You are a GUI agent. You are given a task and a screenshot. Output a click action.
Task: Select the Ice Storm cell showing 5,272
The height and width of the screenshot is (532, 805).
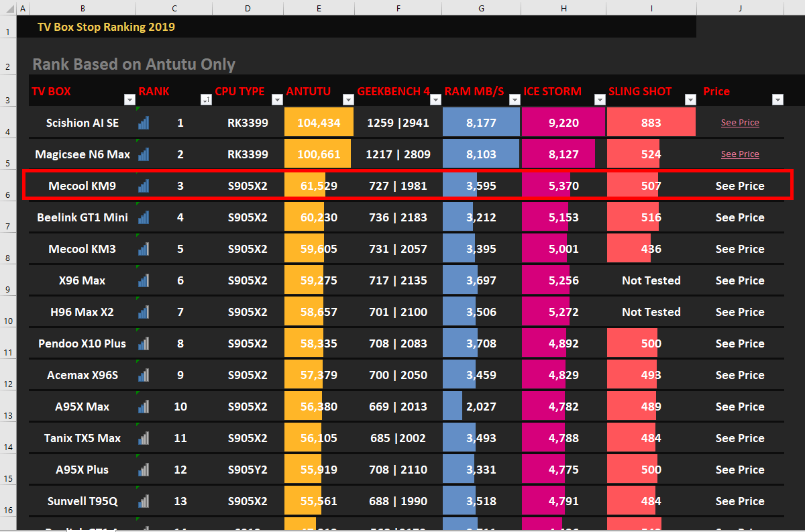[563, 312]
